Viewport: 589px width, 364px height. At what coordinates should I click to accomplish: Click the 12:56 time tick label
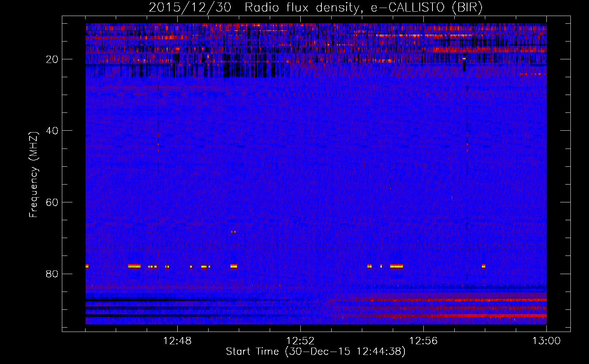tap(423, 341)
